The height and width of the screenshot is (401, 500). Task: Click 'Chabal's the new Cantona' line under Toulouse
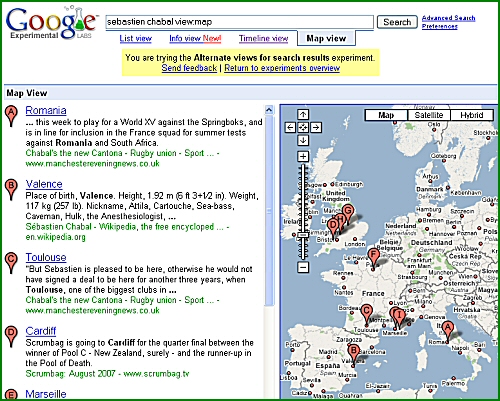pyautogui.click(x=122, y=300)
